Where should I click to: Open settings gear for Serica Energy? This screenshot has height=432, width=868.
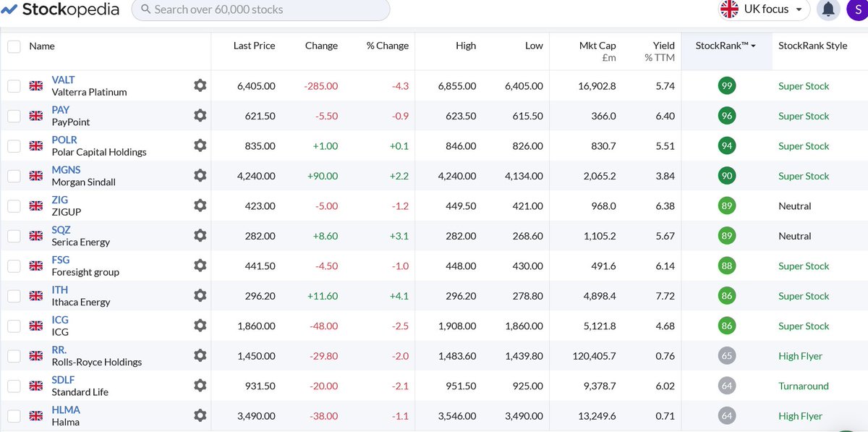[x=200, y=236]
